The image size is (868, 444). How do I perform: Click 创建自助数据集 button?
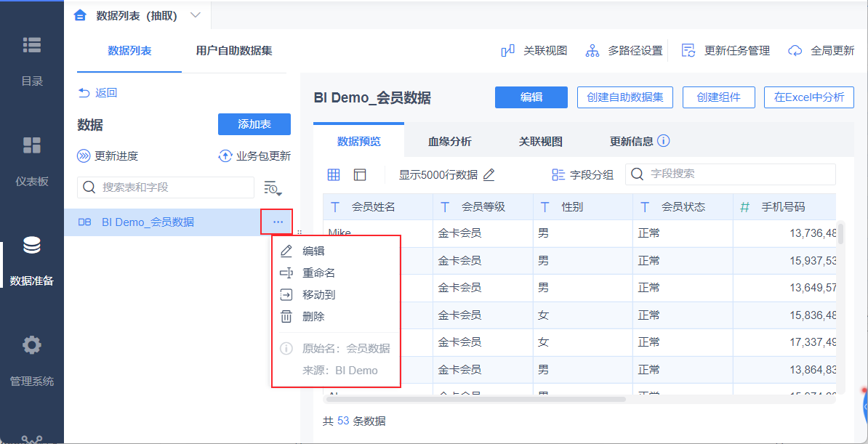(625, 97)
